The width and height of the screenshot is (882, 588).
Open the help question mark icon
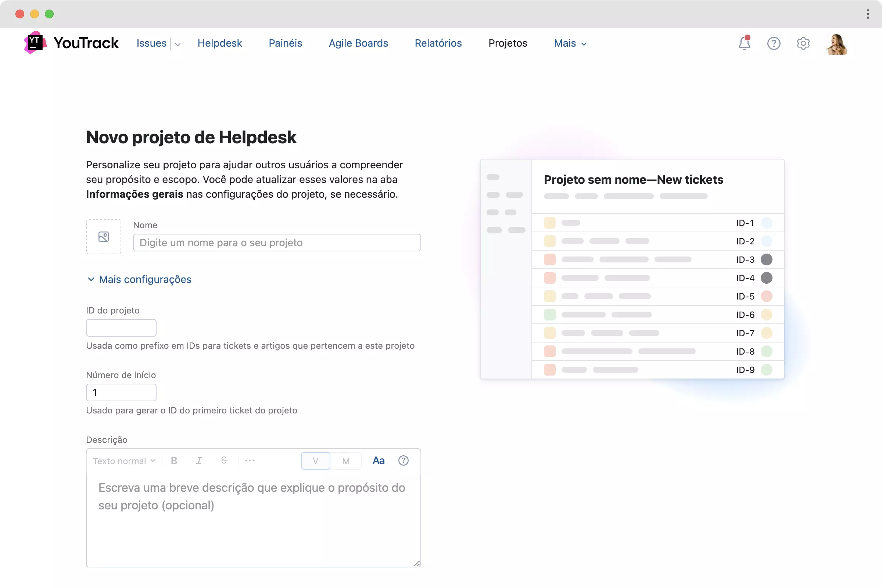tap(774, 43)
